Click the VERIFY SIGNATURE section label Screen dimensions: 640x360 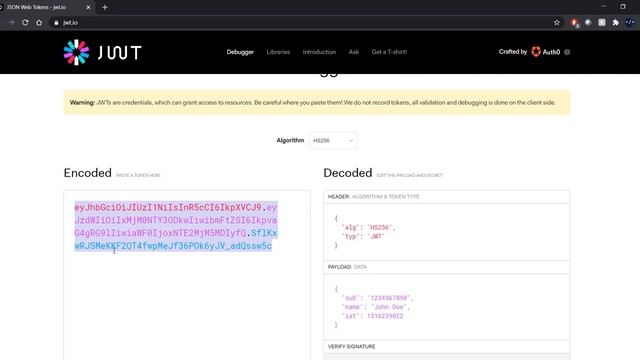tap(351, 347)
